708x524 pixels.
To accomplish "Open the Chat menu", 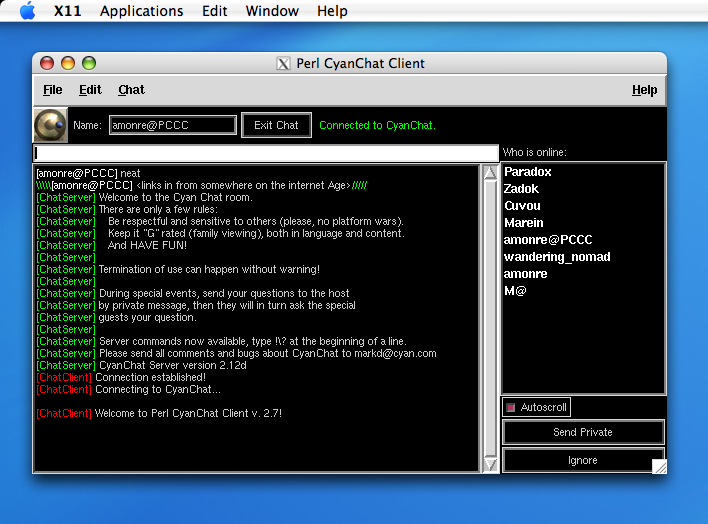I will 131,90.
